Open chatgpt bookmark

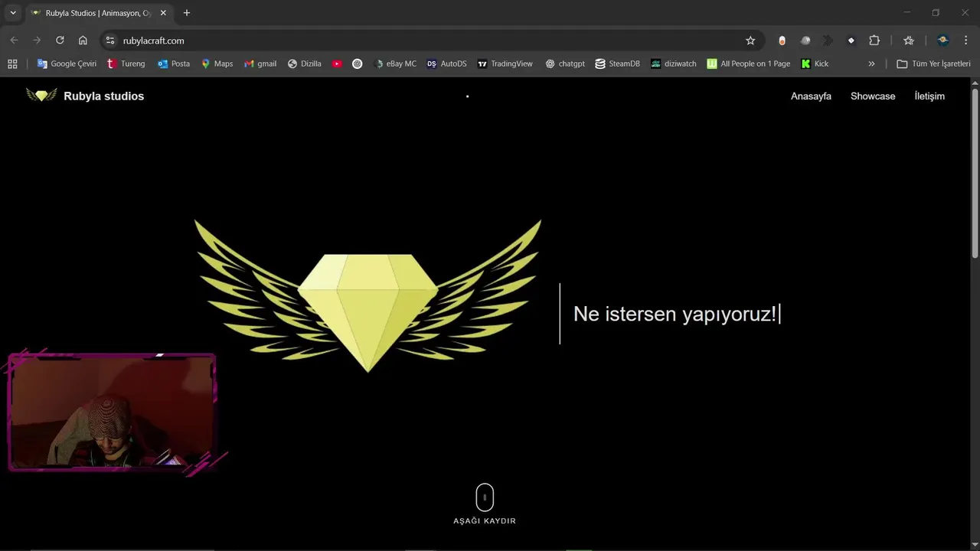(x=565, y=64)
